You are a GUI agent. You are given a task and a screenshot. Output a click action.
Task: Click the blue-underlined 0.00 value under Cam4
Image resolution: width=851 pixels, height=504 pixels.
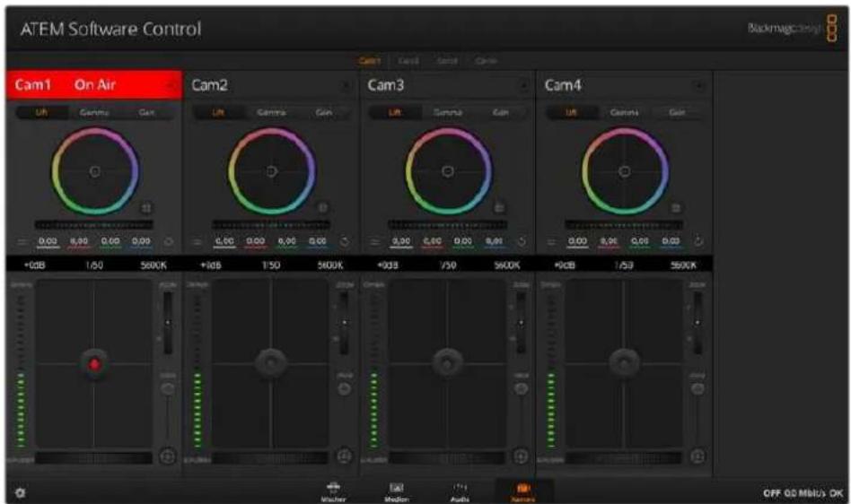click(x=671, y=241)
